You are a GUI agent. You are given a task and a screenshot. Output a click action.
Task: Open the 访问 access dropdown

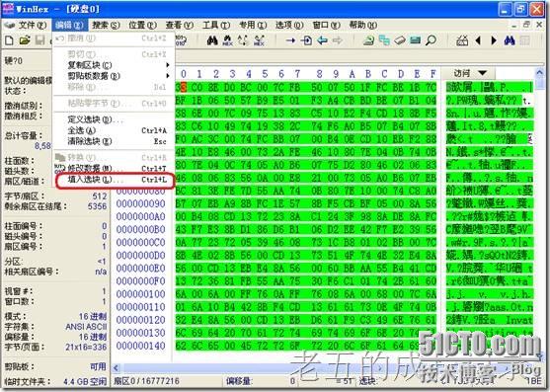469,73
